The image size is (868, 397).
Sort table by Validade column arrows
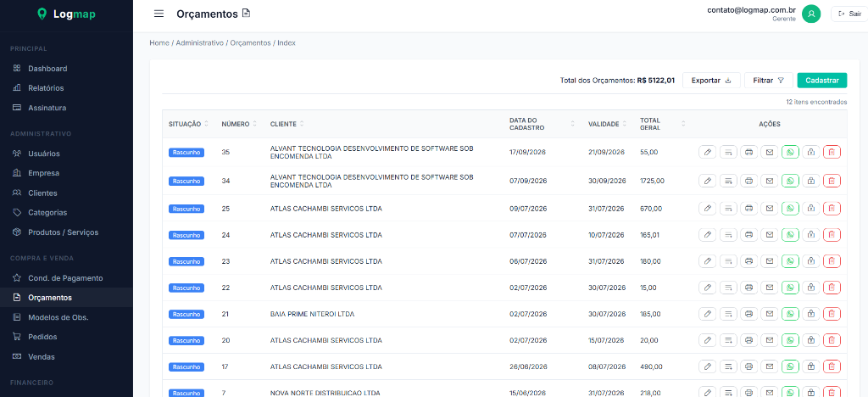click(625, 124)
